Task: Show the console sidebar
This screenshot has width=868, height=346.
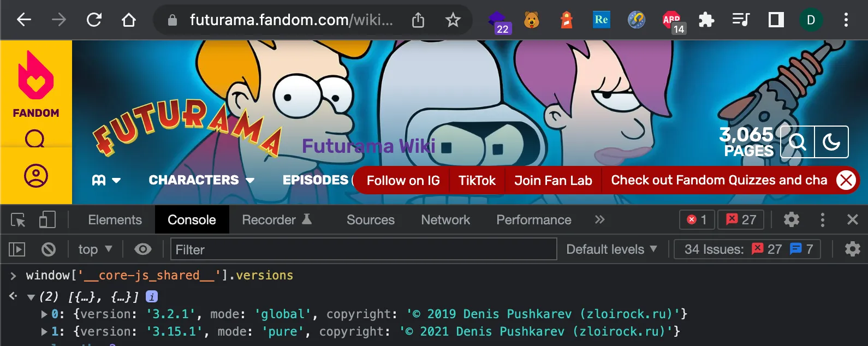Action: pyautogui.click(x=17, y=249)
